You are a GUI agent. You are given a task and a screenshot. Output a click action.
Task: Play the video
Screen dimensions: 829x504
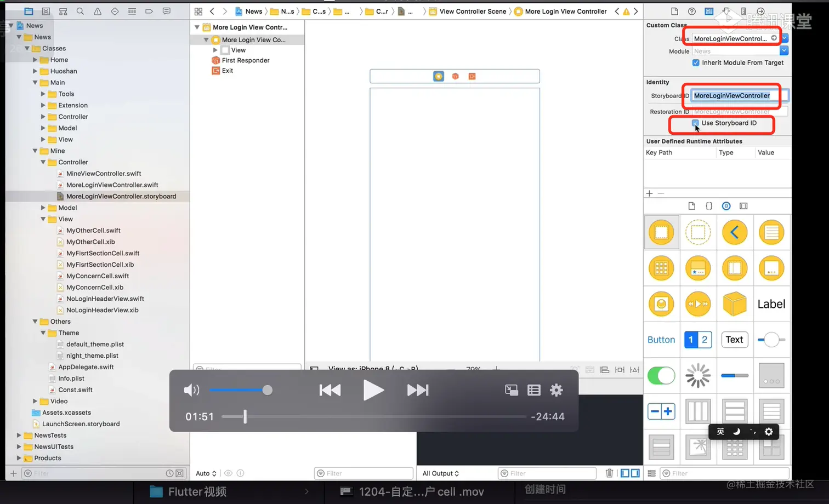pos(373,390)
